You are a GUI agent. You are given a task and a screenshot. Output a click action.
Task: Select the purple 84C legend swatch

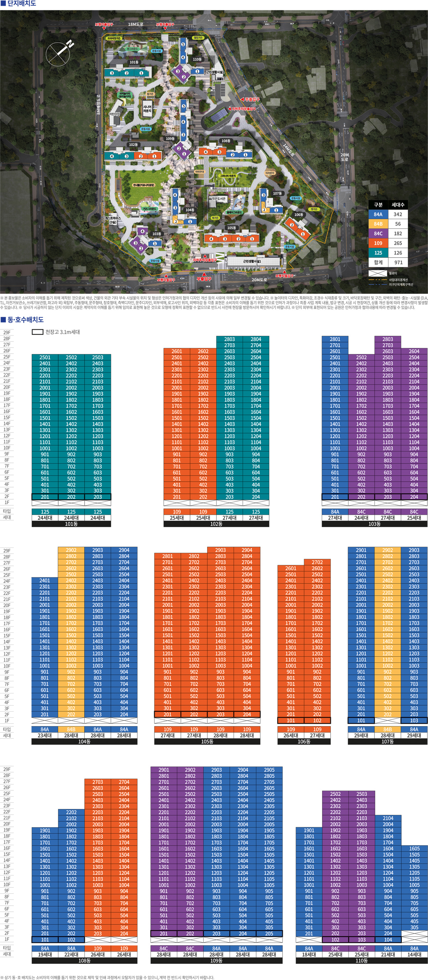(378, 234)
